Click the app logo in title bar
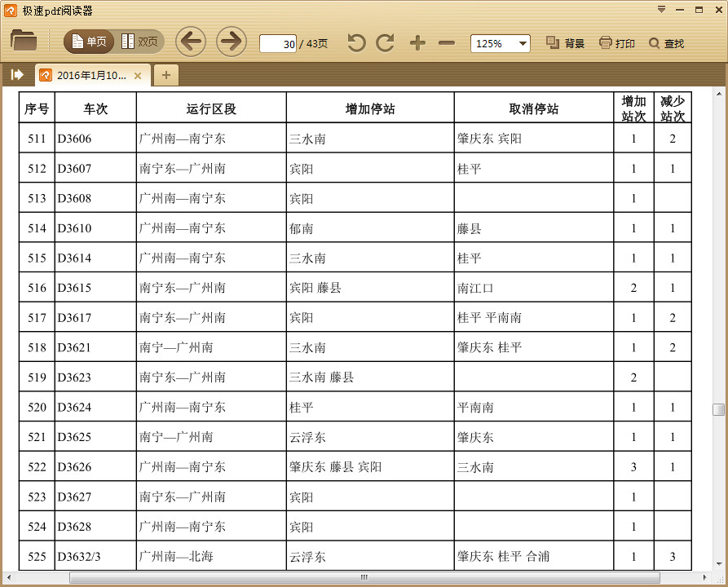728x587 pixels. click(11, 11)
